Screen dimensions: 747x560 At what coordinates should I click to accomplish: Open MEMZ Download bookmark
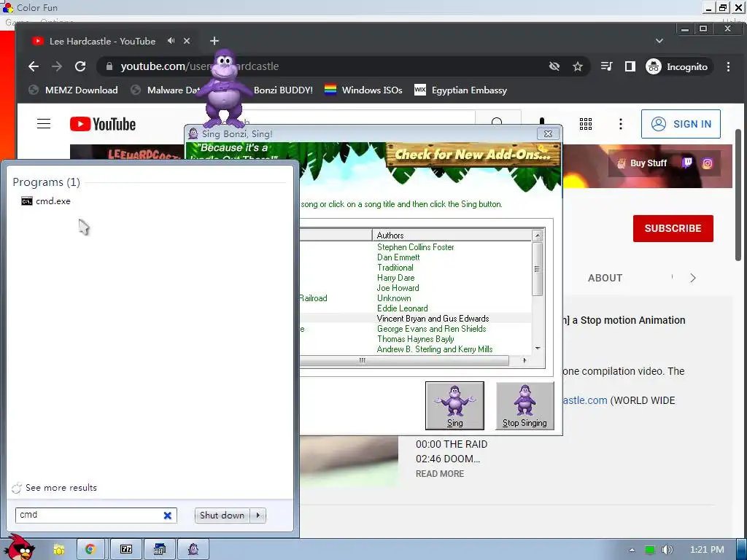(73, 90)
